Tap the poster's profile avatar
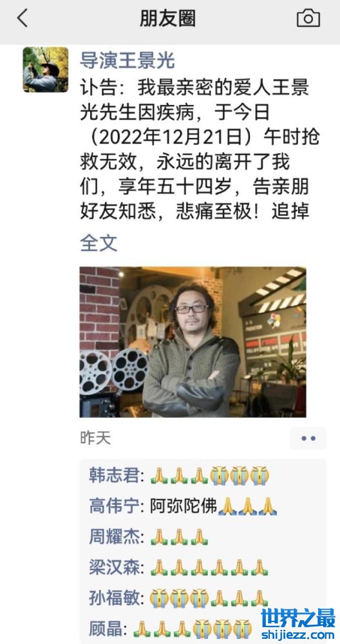The height and width of the screenshot is (644, 340). pos(46,69)
